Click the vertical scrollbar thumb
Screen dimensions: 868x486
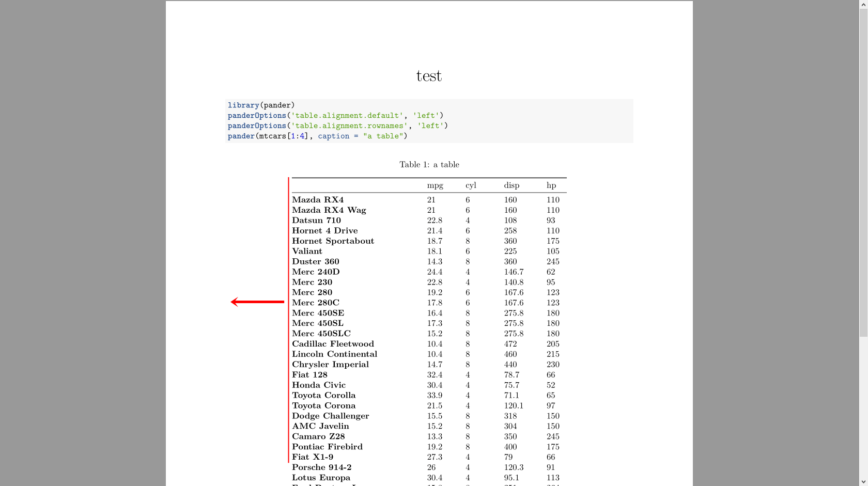tap(863, 173)
